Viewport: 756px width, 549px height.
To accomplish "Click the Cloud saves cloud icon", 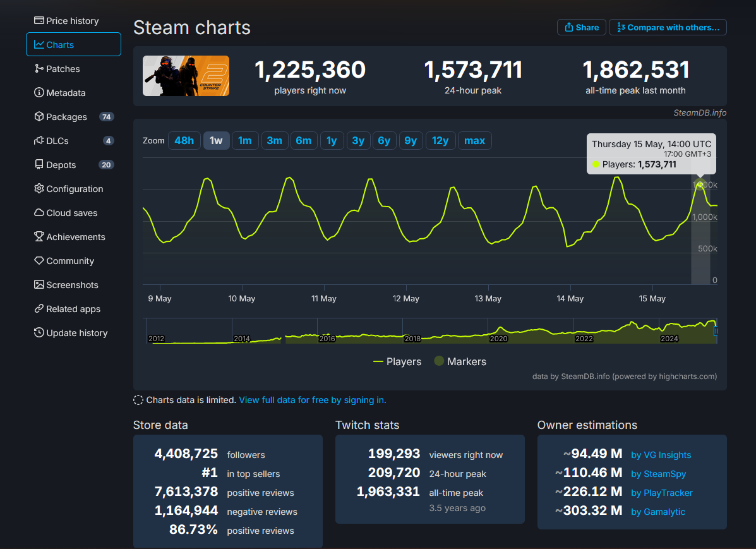I will (x=39, y=213).
